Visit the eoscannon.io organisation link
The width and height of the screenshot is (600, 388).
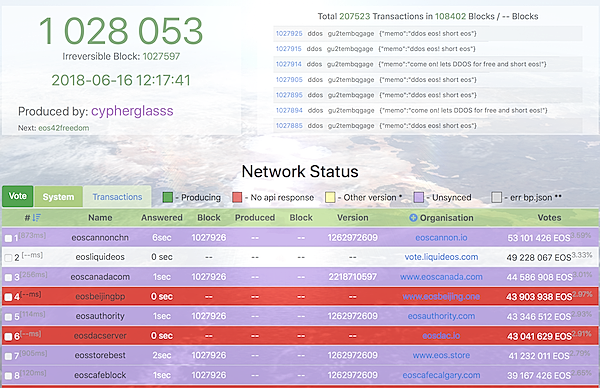(441, 238)
